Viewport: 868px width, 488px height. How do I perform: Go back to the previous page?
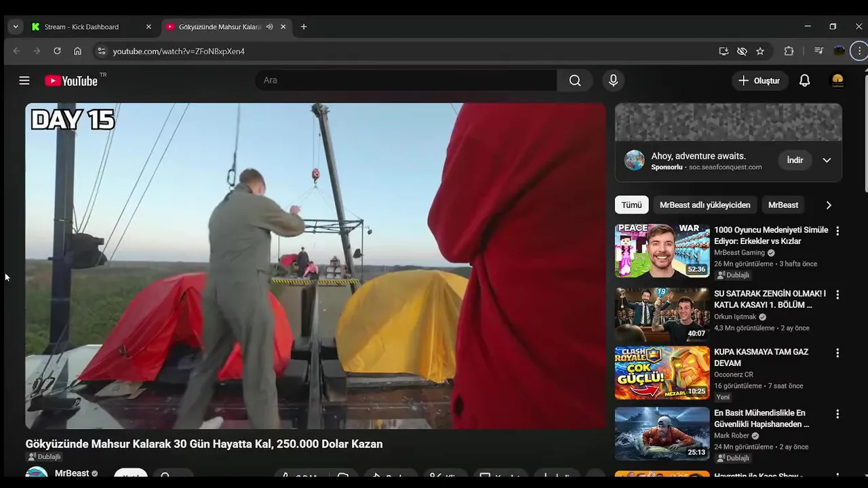pos(16,51)
